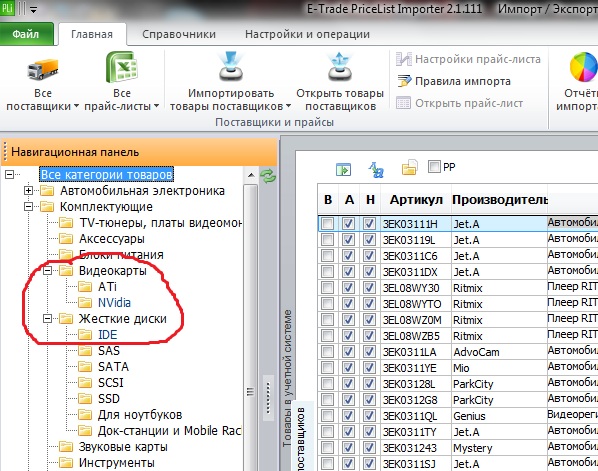
Task: Open the Звуковые карты category
Action: tap(123, 447)
